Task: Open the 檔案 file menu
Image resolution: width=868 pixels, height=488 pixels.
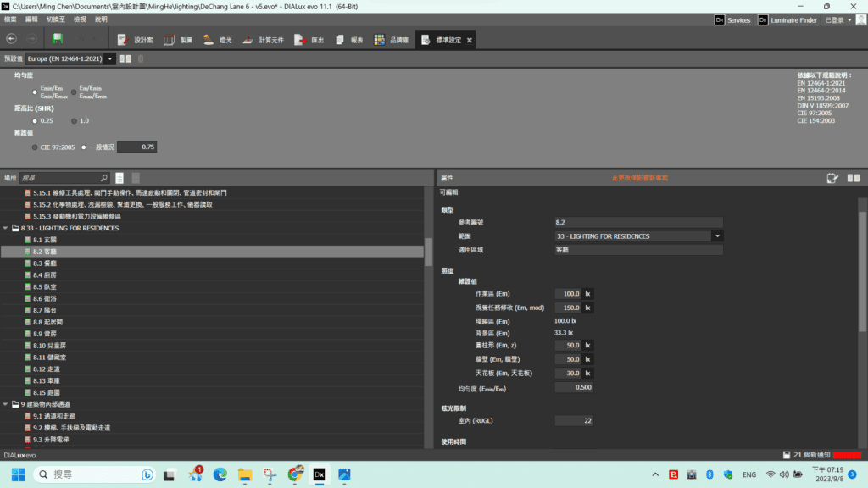Action: point(10,19)
